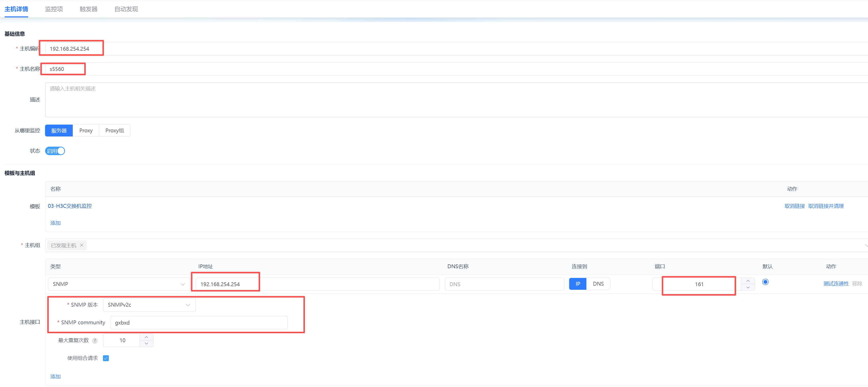Click the interface IP地址 input field
The height and width of the screenshot is (387, 868).
(317, 284)
